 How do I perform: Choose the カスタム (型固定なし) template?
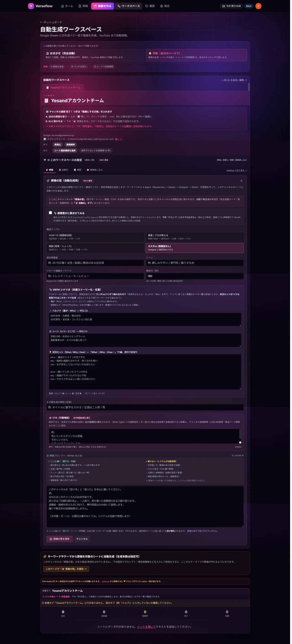click(x=195, y=248)
